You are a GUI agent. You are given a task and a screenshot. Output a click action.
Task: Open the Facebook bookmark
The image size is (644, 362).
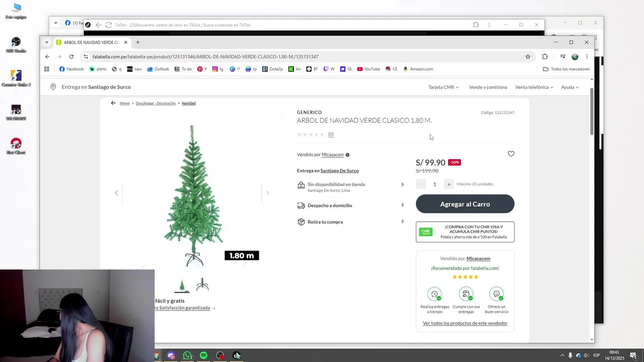coord(71,69)
